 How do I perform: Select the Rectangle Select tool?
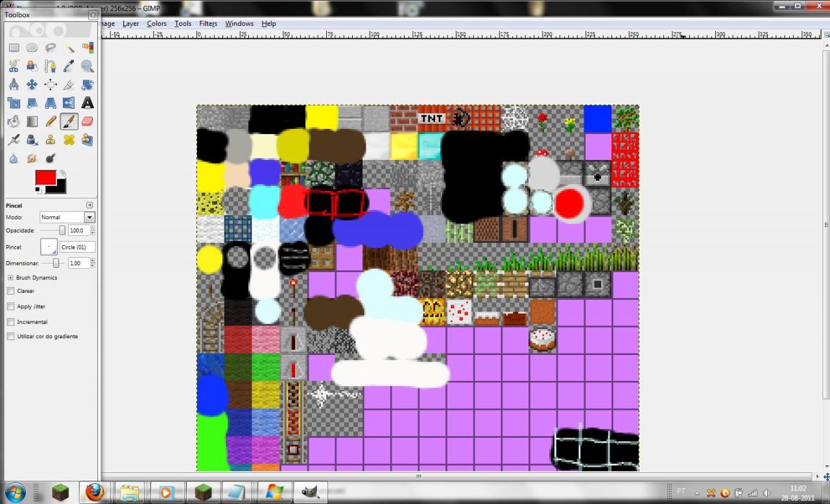pos(14,47)
